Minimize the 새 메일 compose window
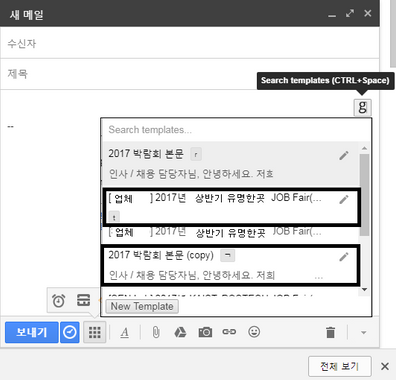The width and height of the screenshot is (396, 380). click(x=332, y=15)
